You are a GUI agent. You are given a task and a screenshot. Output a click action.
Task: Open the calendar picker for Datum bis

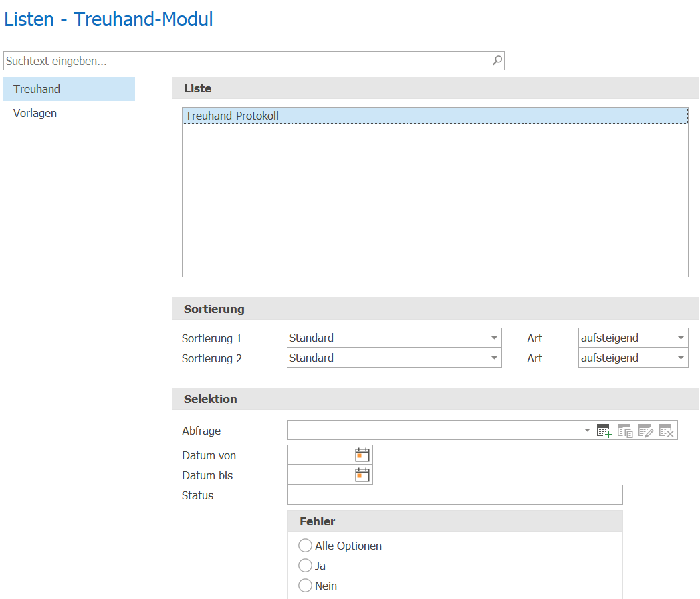click(362, 475)
